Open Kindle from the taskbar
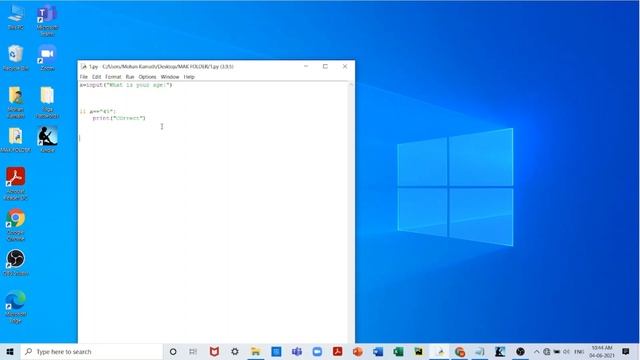Screen dimensions: 640x360 [x=500, y=351]
